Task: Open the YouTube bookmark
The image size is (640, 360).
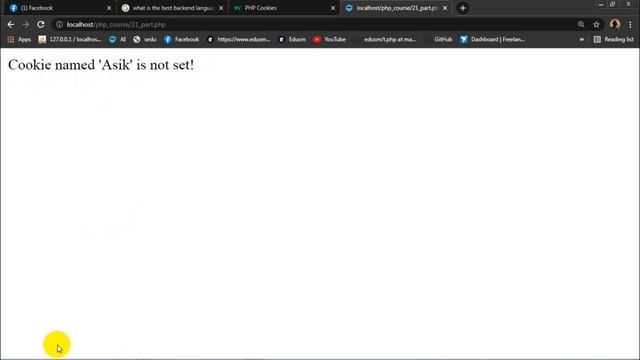Action: [x=329, y=40]
